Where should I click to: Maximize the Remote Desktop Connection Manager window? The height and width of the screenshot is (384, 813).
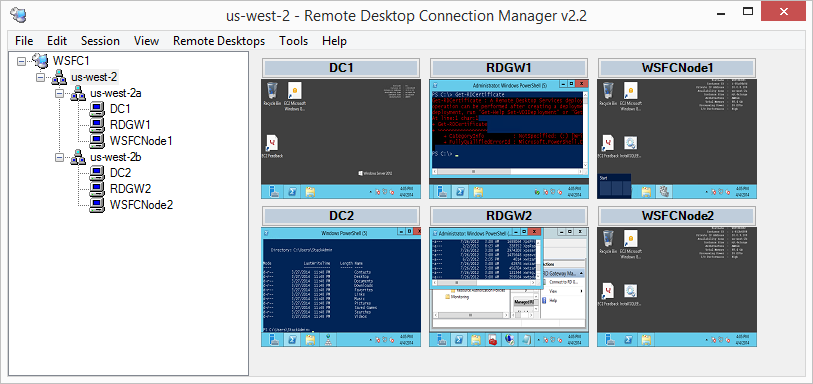coord(747,11)
